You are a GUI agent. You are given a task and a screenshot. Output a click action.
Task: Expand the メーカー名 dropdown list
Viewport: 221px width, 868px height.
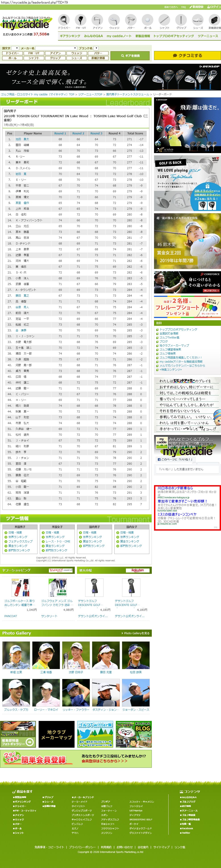[x=56, y=48]
